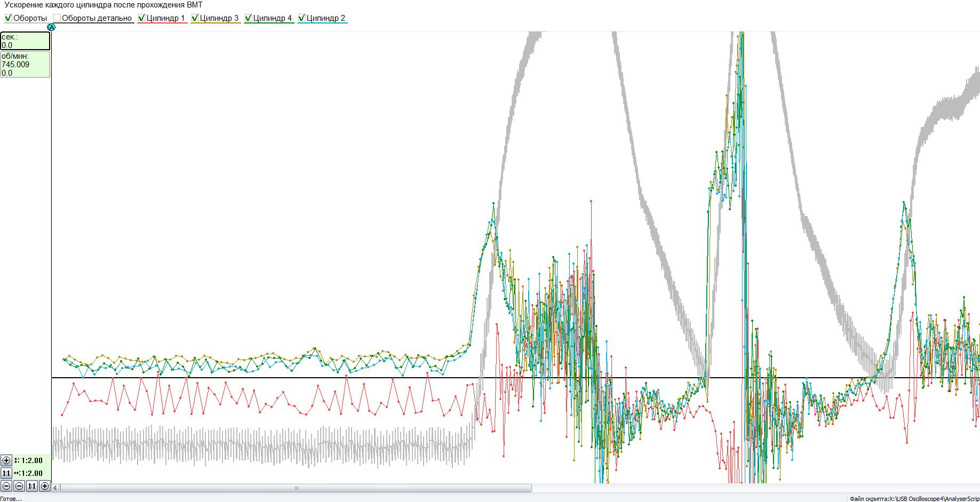Image resolution: width=980 pixels, height=502 pixels.
Task: Uncheck the Цилиндр 1 trace checkbox
Action: (x=142, y=18)
